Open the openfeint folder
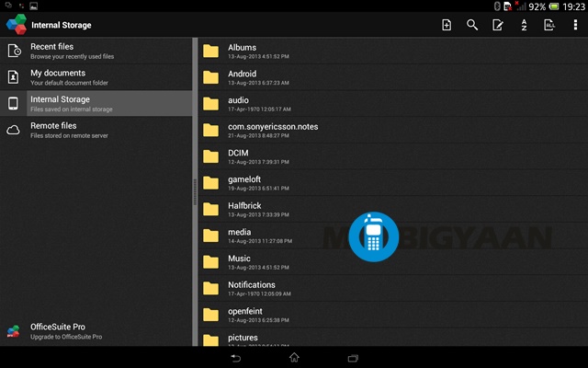The width and height of the screenshot is (588, 368). [393, 315]
